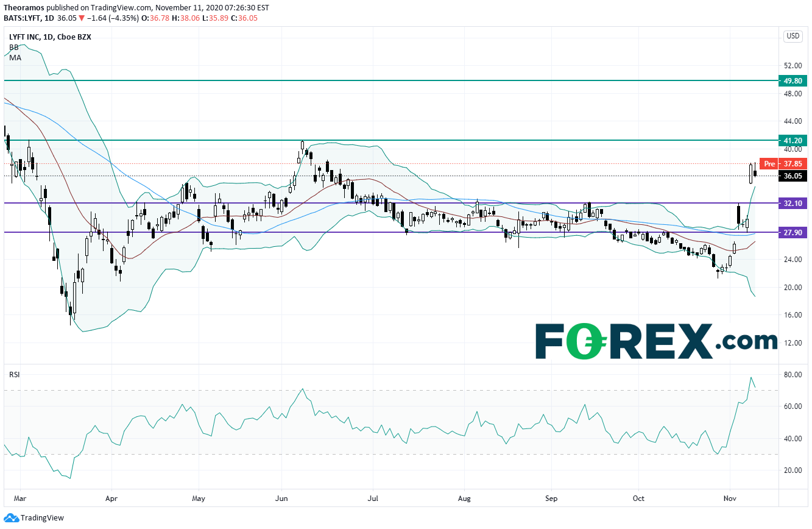Click the high value H:38.06
The image size is (812, 529).
coord(186,18)
